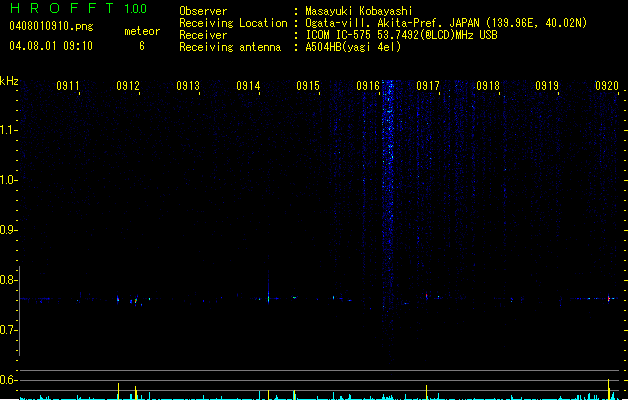Click the date stamp 04.08.01 09:10
This screenshot has height=400, width=629.
click(x=51, y=46)
